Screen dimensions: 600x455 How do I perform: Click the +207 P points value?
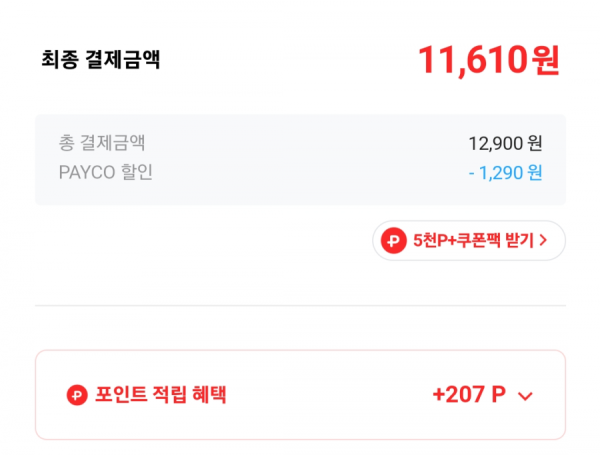[x=469, y=394]
